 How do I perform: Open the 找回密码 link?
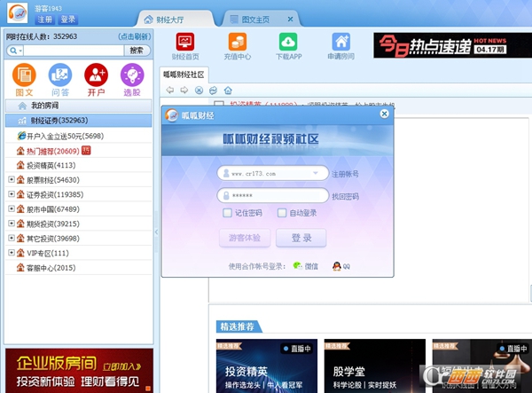(345, 196)
